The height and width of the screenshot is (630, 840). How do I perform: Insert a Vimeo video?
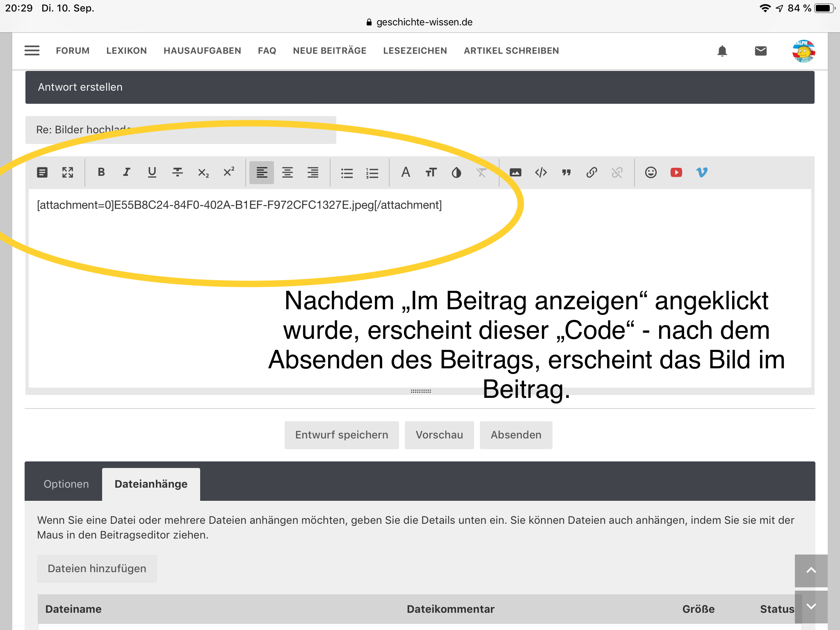(701, 172)
